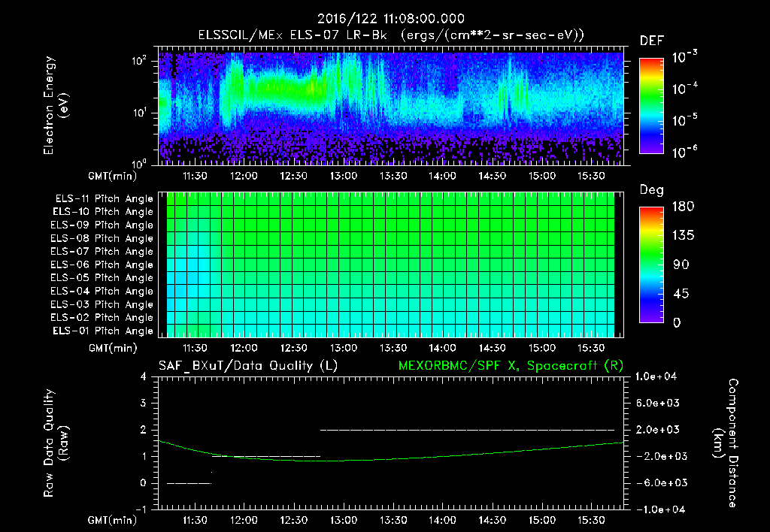Viewport: 770px width, 532px height.
Task: Select the ELS-08 Pitch Angle row label
Action: coord(102,238)
